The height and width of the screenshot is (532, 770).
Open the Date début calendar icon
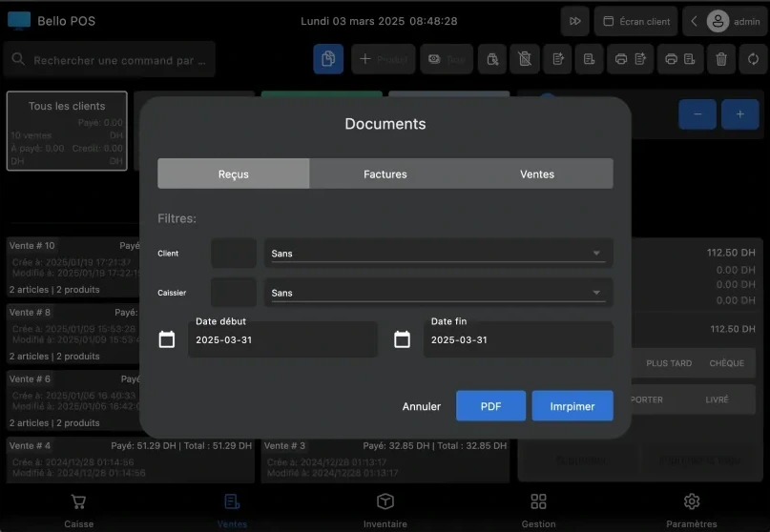167,339
